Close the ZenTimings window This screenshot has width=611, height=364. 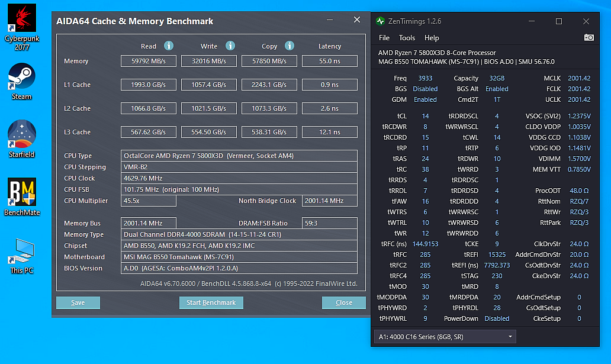click(x=586, y=21)
